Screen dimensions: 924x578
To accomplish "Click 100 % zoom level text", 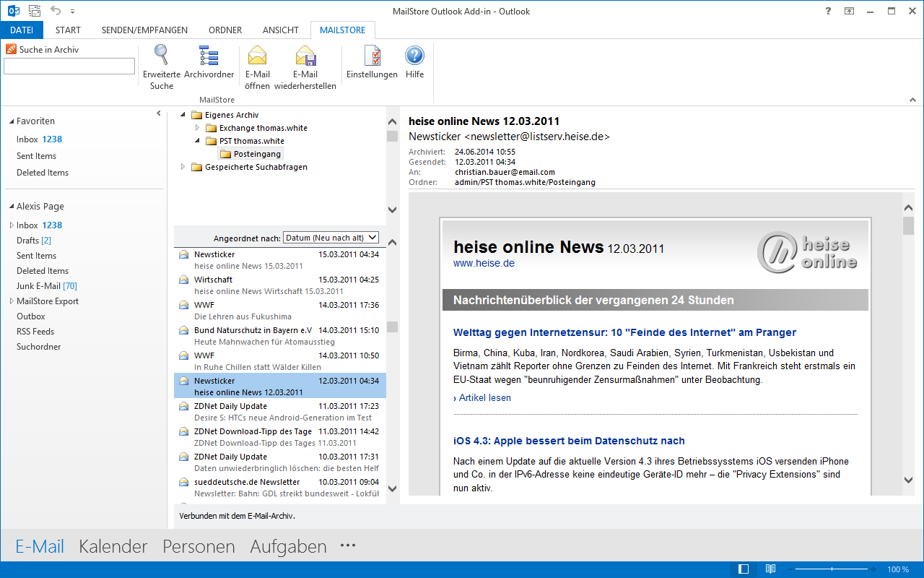I will click(x=898, y=569).
